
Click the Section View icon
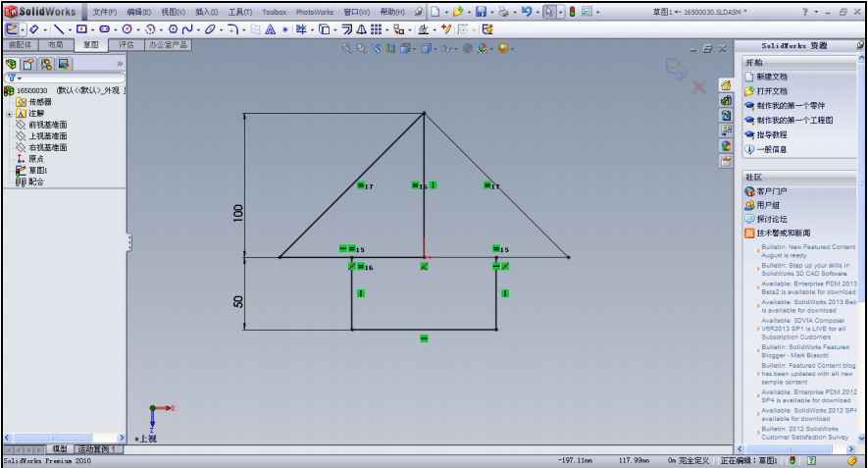tap(390, 49)
